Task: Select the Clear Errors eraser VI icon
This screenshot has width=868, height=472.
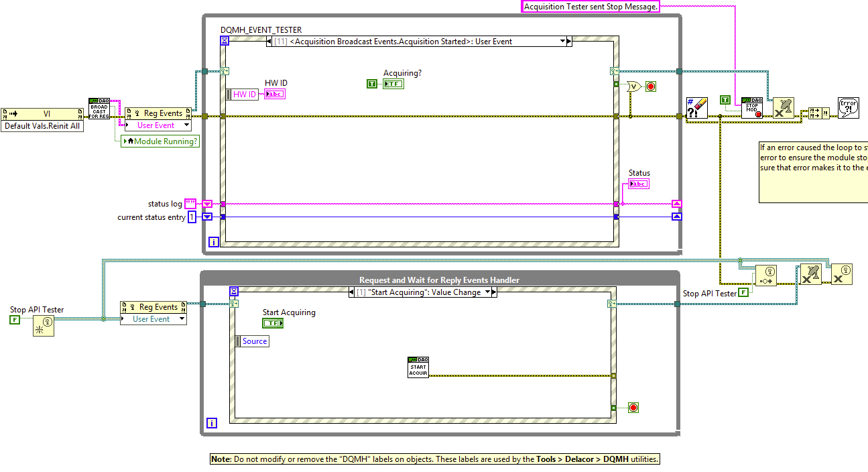Action: pyautogui.click(x=697, y=109)
